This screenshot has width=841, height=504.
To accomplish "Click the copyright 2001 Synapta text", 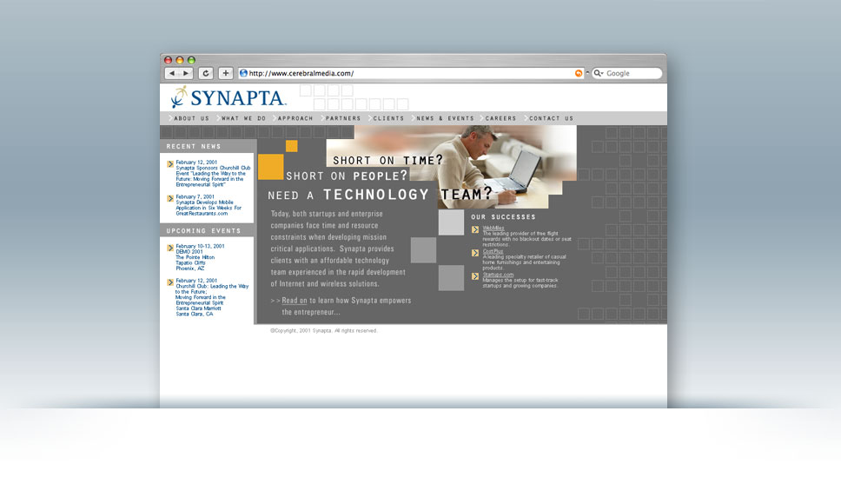I will click(x=324, y=331).
